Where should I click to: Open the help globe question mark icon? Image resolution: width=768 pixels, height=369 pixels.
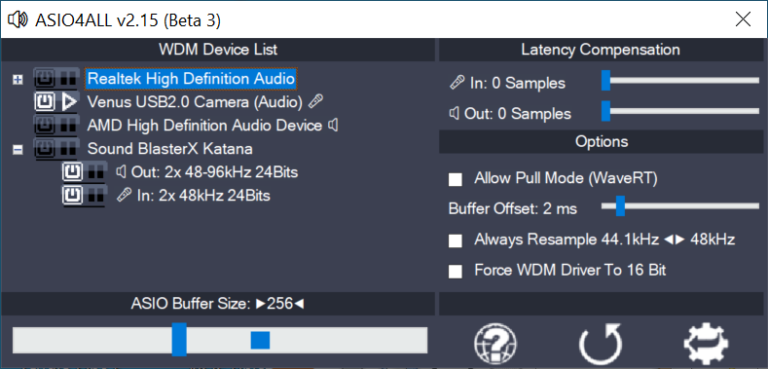[x=495, y=344]
